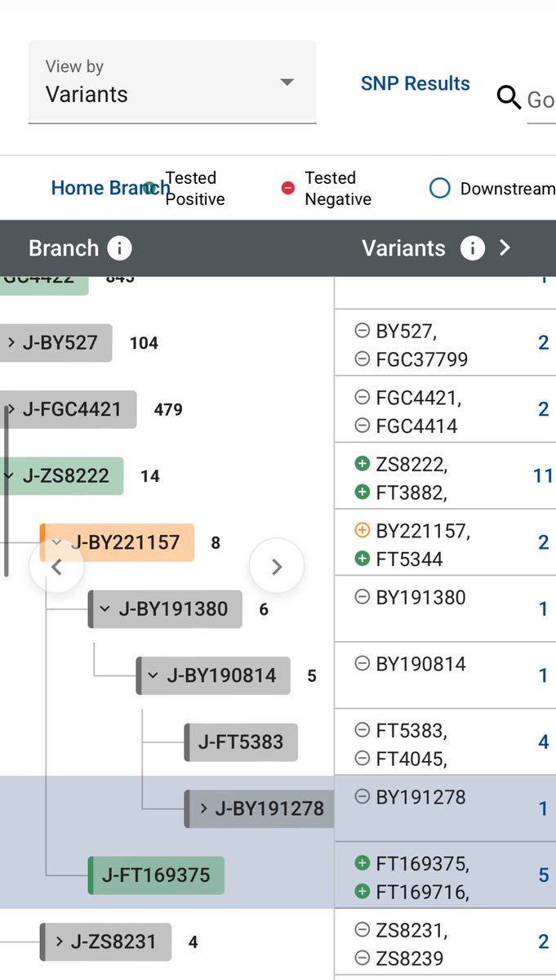This screenshot has height=980, width=556.
Task: Open variant count 1 for BY190814 row
Action: (544, 676)
